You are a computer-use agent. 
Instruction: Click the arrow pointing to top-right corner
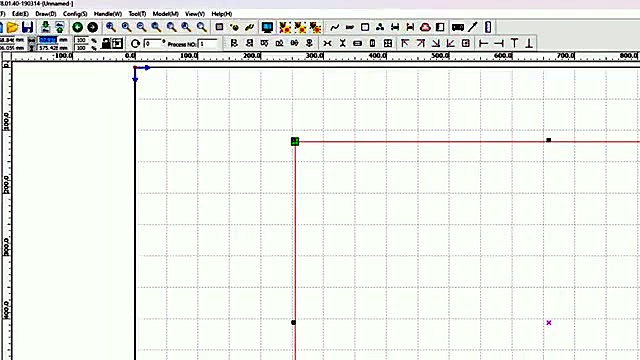[x=420, y=43]
